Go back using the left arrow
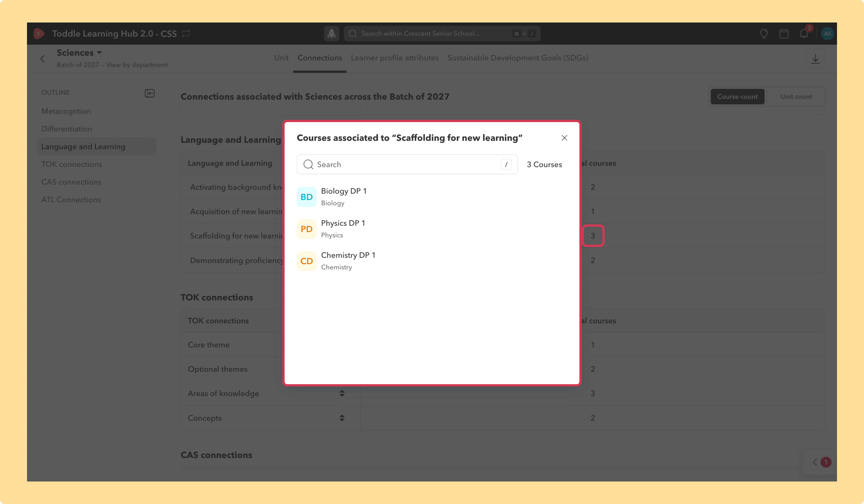The height and width of the screenshot is (504, 864). coord(42,59)
